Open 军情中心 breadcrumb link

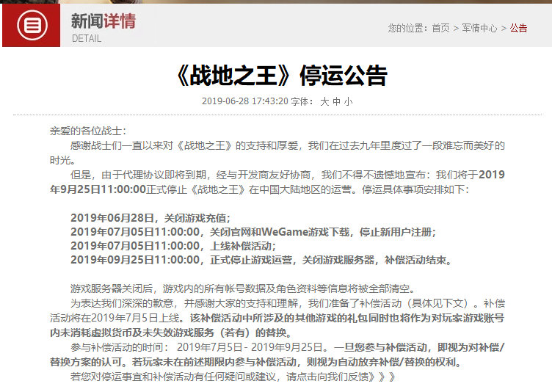tap(479, 28)
